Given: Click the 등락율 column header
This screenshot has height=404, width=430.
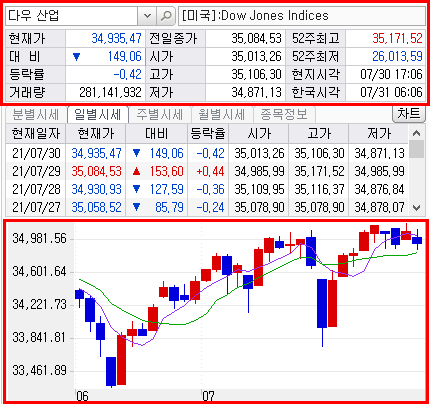Looking at the screenshot, I should tap(208, 134).
